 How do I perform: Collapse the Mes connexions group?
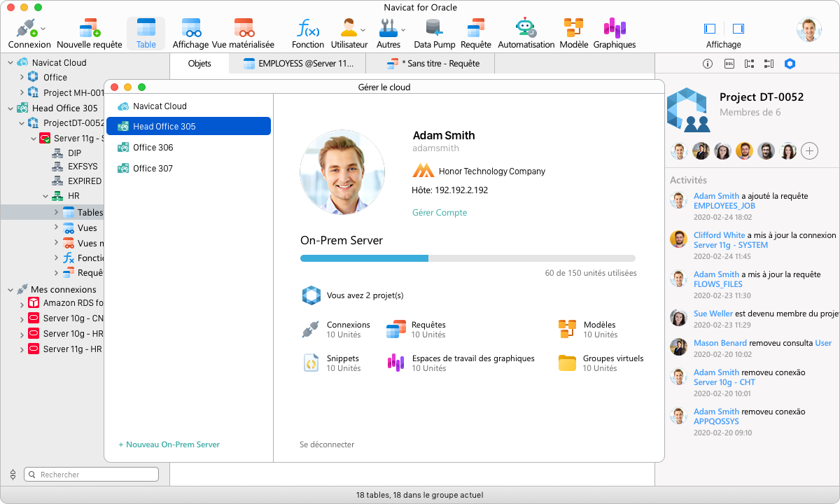point(10,289)
